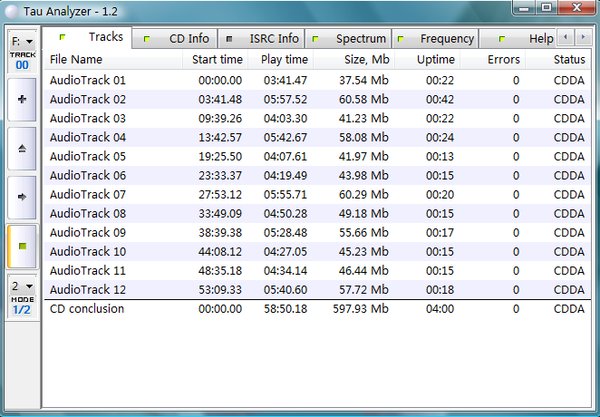Click the plus add button in sidebar
Viewport: 600px width, 417px height.
[x=22, y=99]
